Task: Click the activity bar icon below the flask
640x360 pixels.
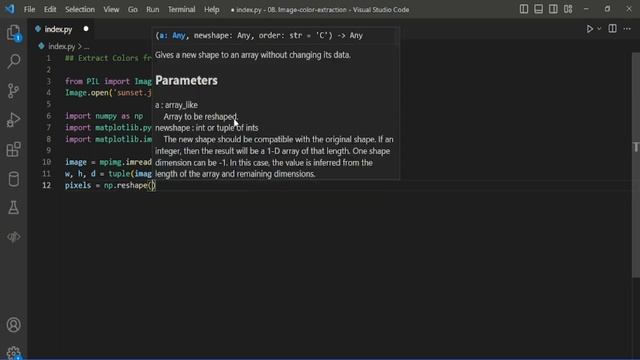Action: [13, 237]
